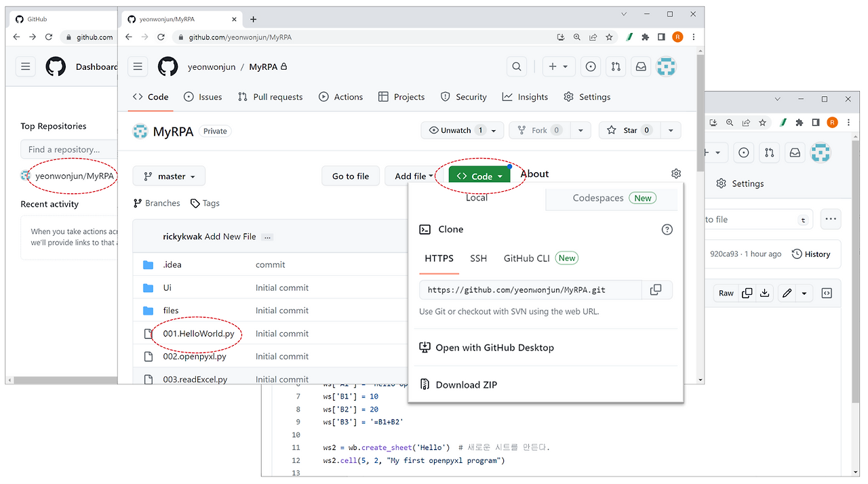868x484 pixels.
Task: Click the share page icon in MyRPA address bar
Action: click(593, 37)
